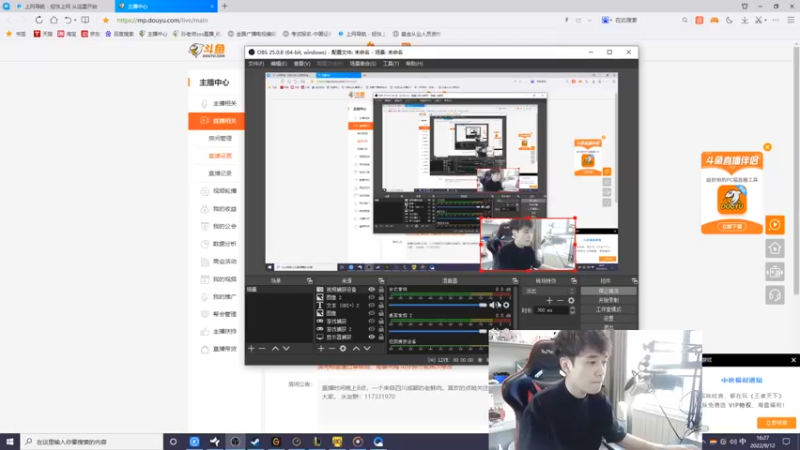The image size is (800, 450).
Task: Open 直播设置 in the Douyu sidebar
Action: pos(220,156)
